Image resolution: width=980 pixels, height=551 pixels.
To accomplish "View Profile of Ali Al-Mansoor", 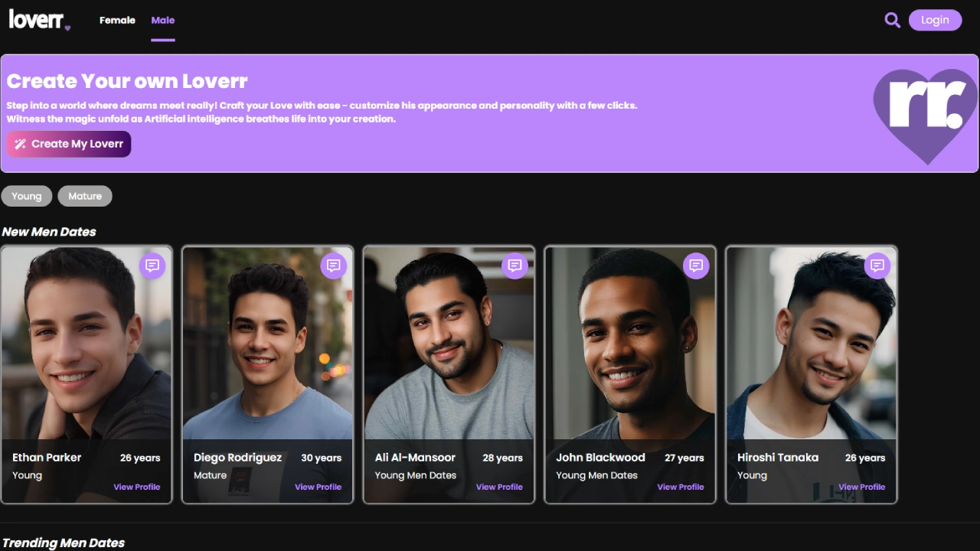I will (499, 487).
